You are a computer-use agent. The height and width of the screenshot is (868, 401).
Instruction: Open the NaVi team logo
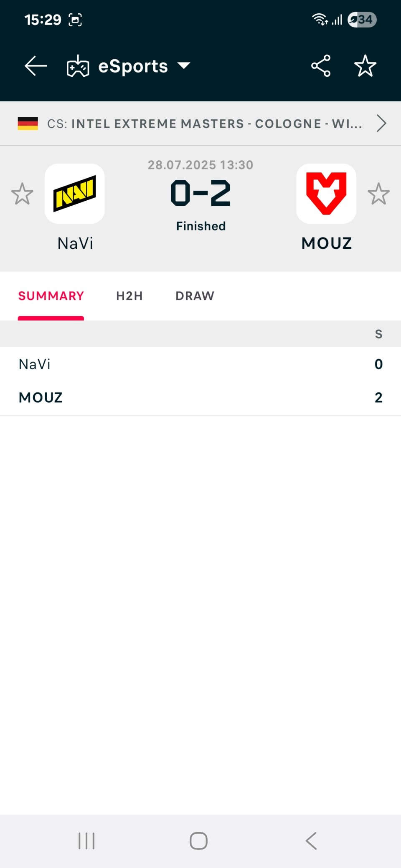coord(75,194)
